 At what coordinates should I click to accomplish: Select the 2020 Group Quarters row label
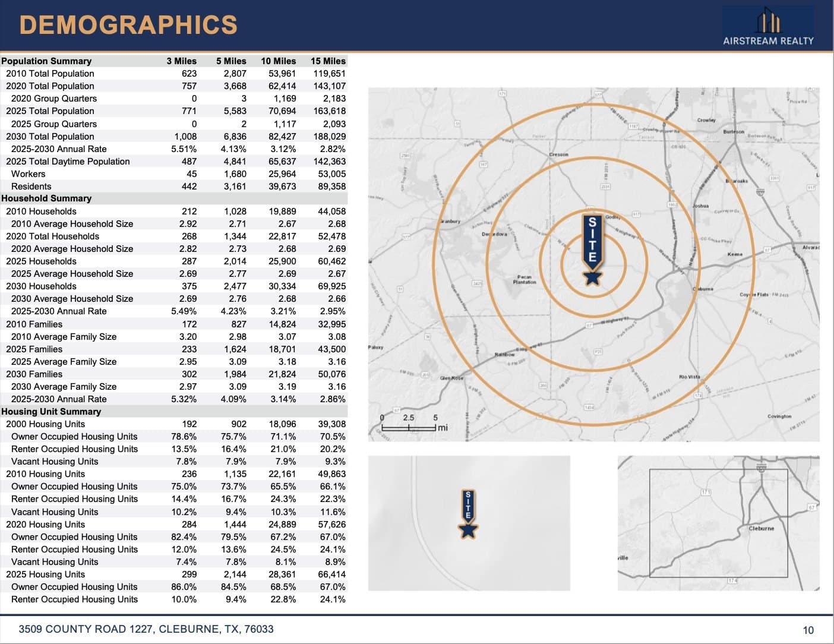(x=53, y=98)
